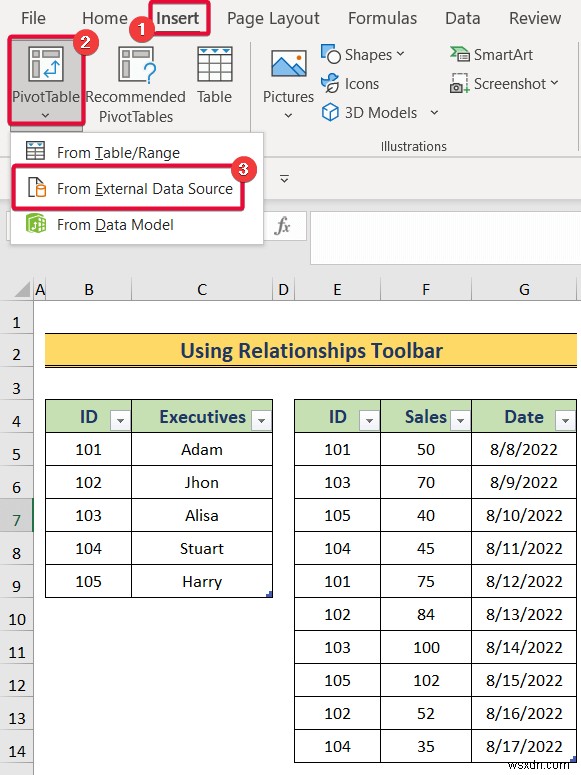Select column C header
Viewport: 581px width, 775px height.
tap(202, 289)
